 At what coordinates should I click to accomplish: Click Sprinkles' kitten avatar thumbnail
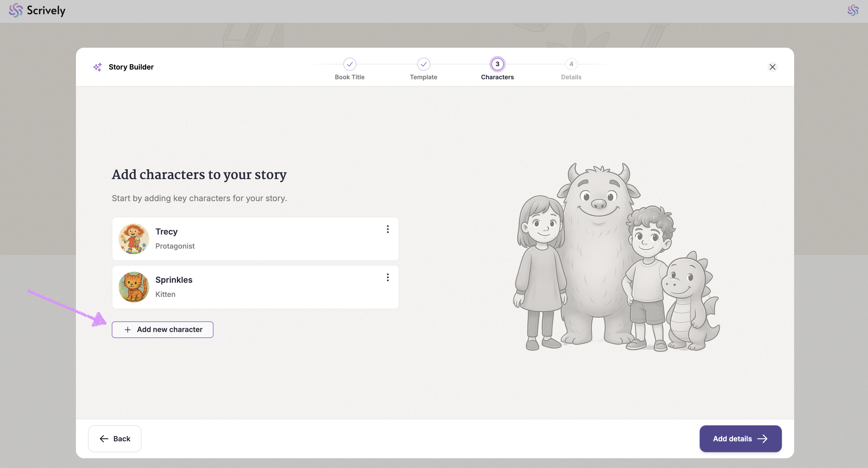(134, 287)
